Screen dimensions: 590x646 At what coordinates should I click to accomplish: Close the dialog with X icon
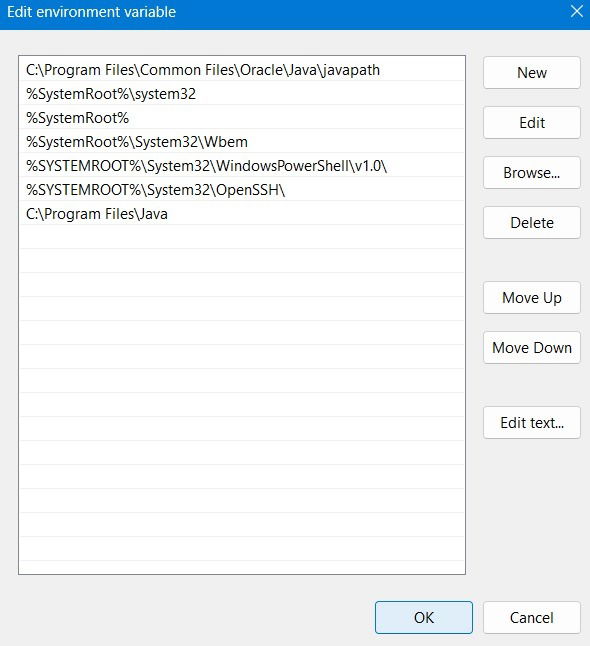[576, 11]
